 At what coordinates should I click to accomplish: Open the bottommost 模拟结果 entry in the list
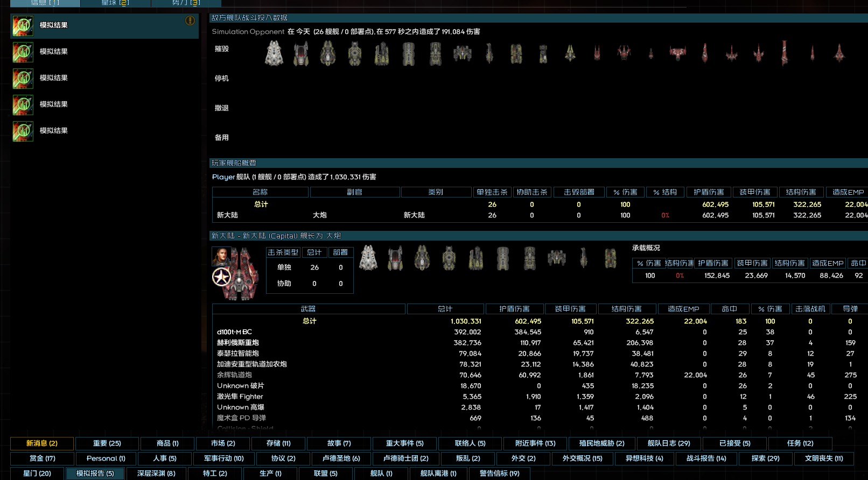[x=104, y=131]
